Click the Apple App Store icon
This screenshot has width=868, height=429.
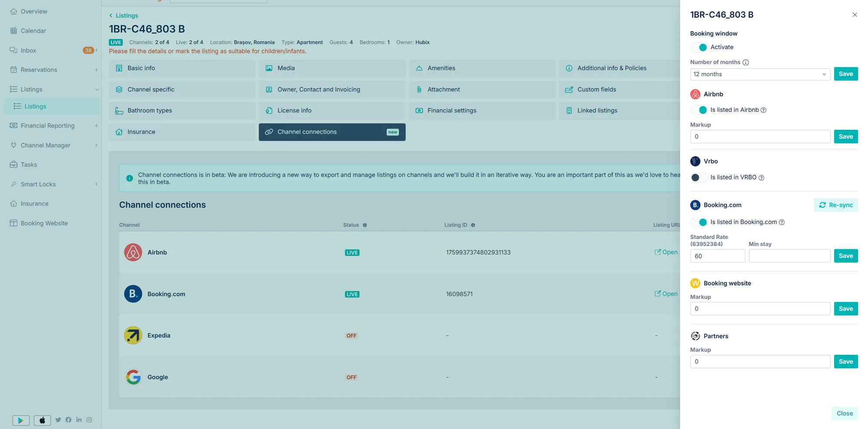(x=42, y=420)
